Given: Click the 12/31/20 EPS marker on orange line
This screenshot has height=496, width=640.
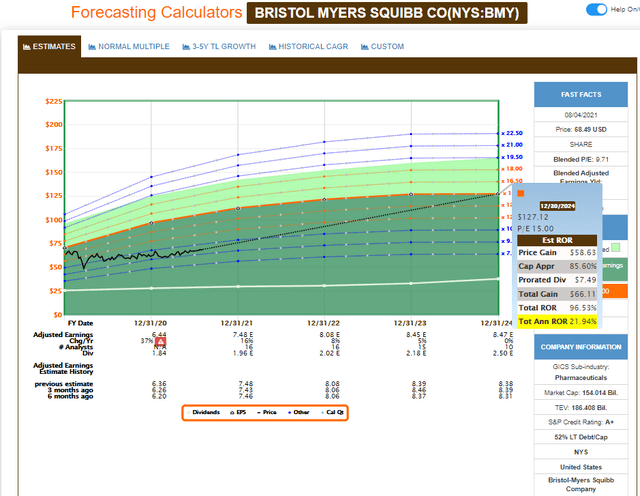Looking at the screenshot, I should coord(151,223).
